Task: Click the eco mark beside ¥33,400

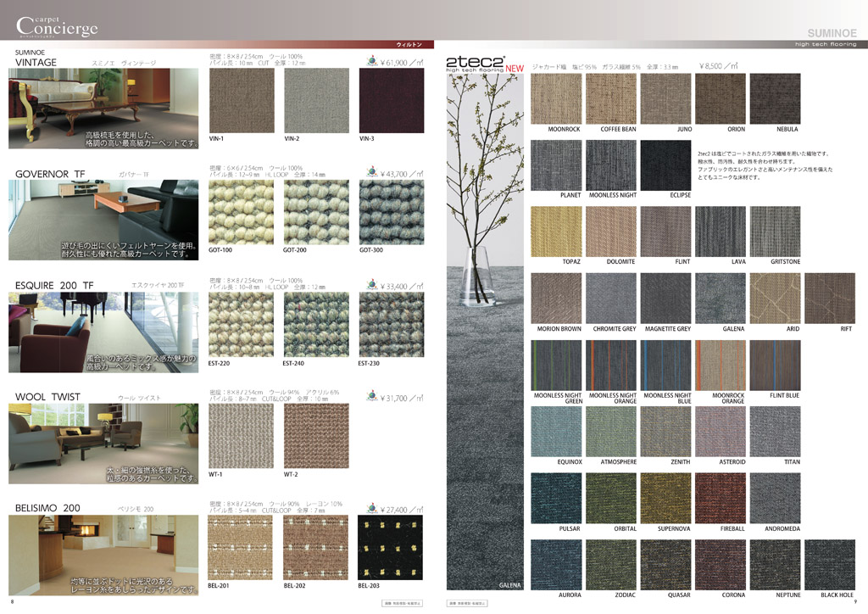Action: pyautogui.click(x=372, y=285)
